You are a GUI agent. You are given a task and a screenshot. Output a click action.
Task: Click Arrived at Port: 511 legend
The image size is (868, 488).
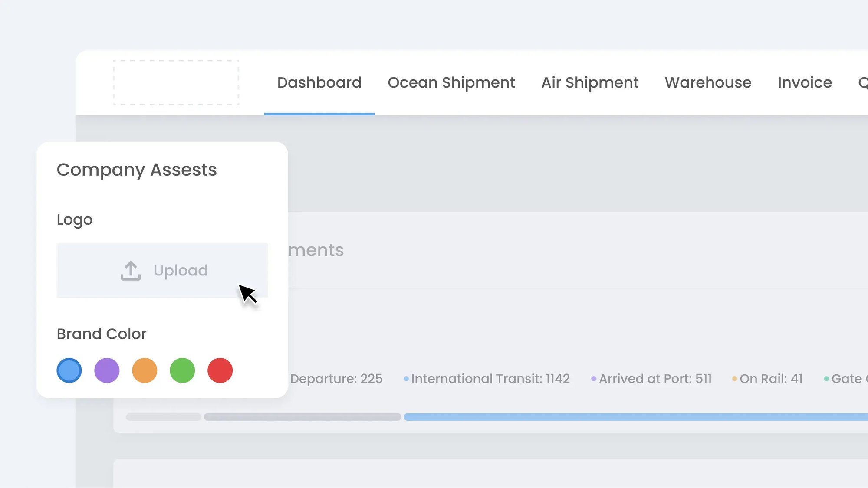tap(655, 379)
